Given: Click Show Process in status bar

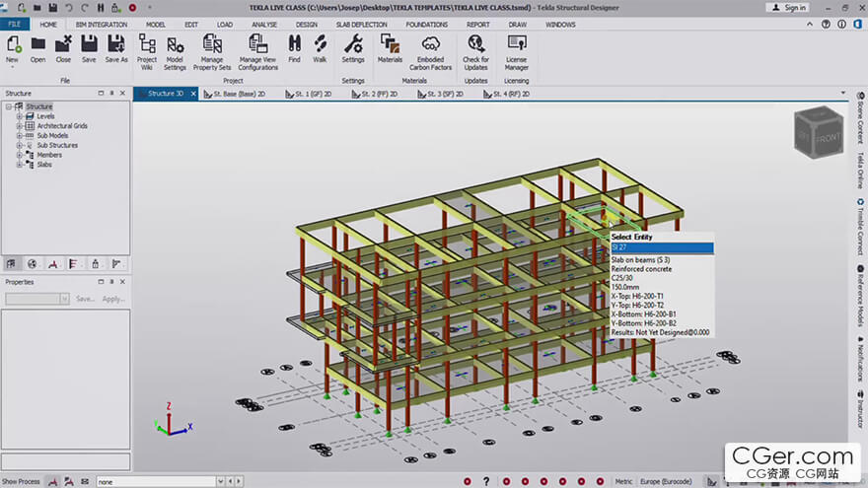Looking at the screenshot, I should [x=21, y=481].
